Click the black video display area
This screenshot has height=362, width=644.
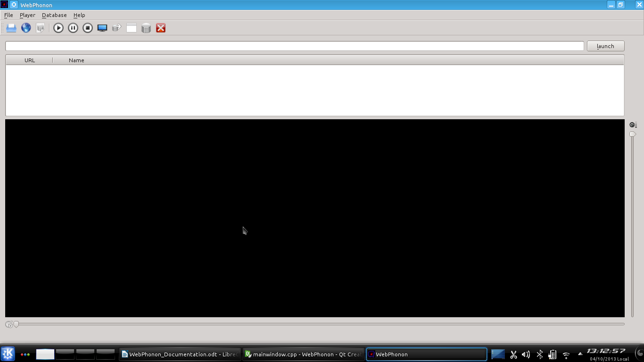[315, 218]
